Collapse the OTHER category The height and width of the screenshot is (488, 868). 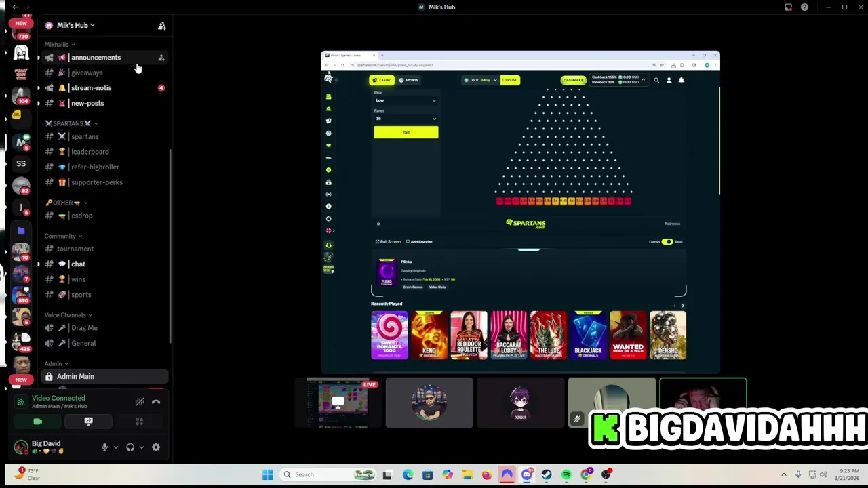coord(66,203)
